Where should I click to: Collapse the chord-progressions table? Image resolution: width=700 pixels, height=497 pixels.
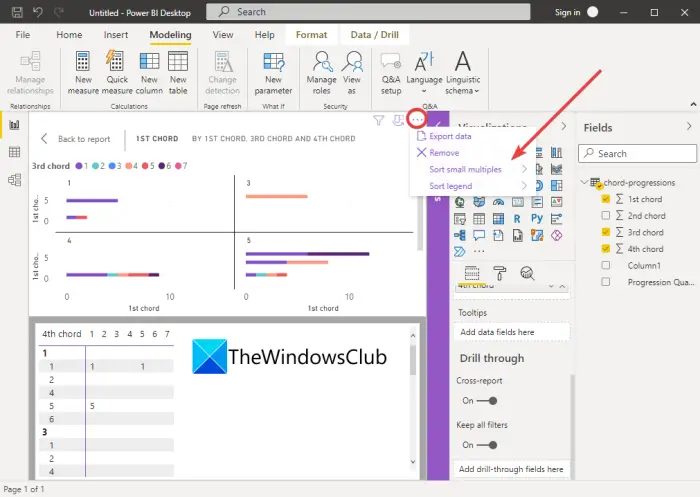584,182
